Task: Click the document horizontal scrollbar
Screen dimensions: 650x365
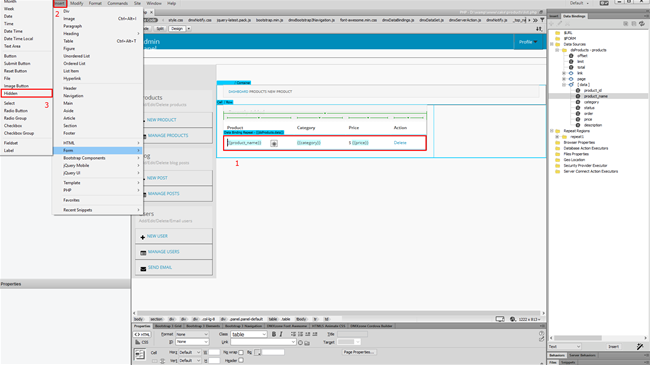Action: (x=338, y=313)
